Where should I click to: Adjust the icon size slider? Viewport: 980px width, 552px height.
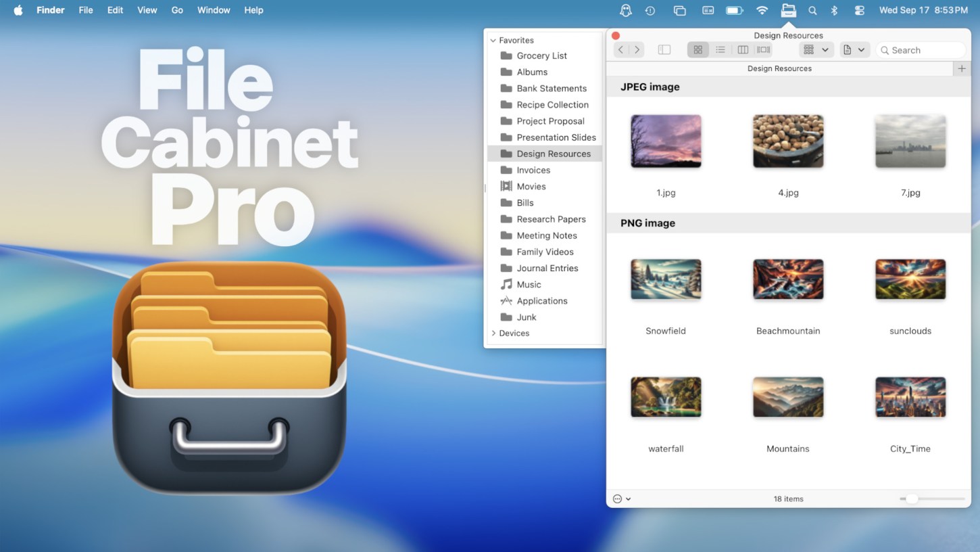[x=933, y=499]
